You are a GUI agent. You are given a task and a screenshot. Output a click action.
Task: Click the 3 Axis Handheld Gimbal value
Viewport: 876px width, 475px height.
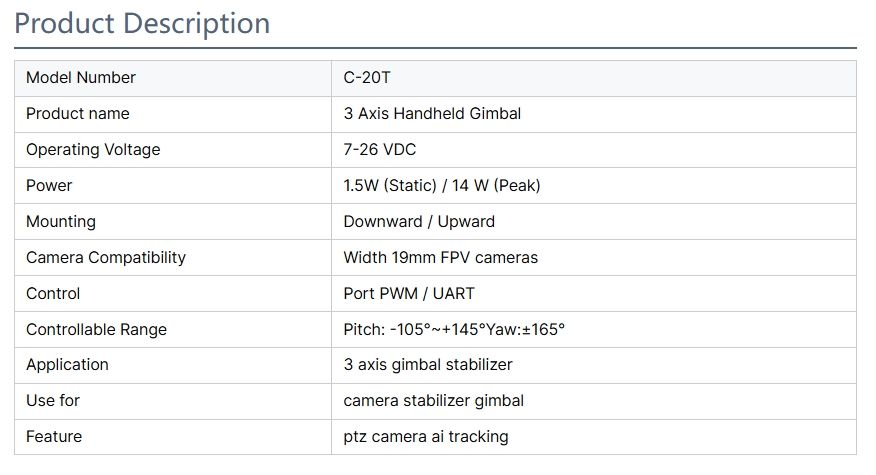432,114
